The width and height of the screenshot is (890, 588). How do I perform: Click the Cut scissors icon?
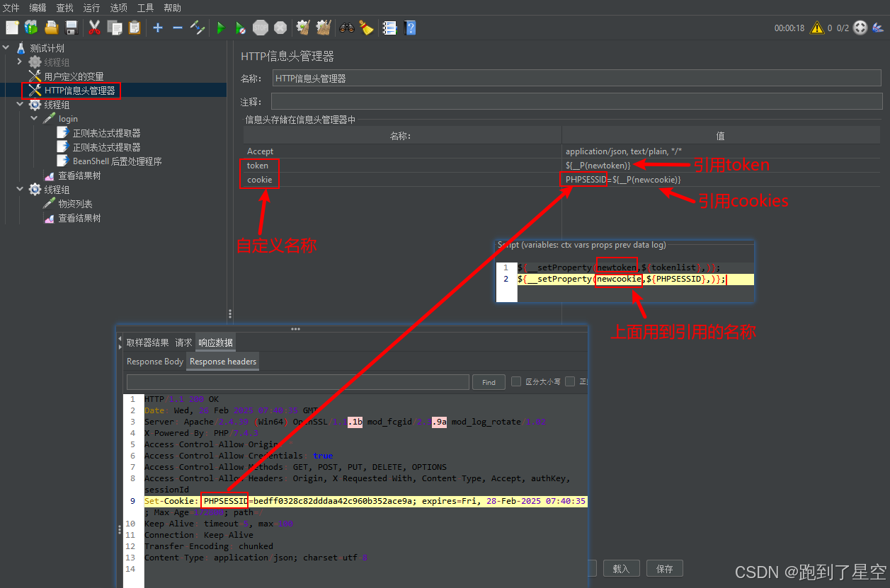[x=94, y=28]
